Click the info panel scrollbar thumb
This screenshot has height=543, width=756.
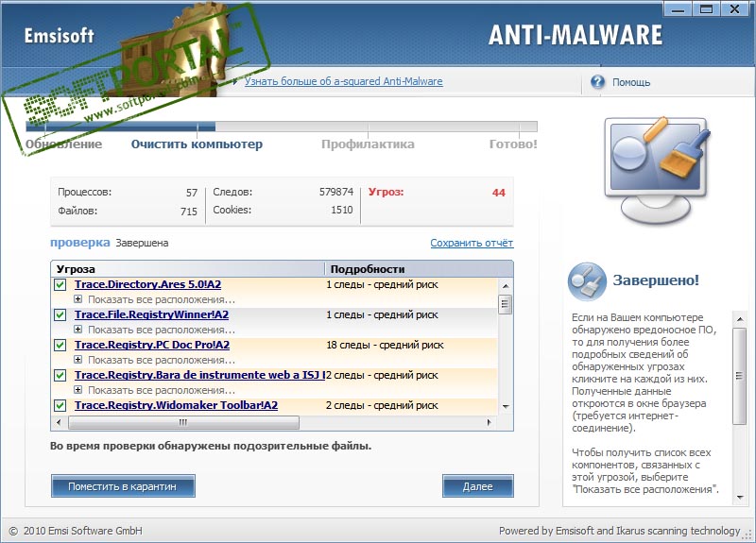pos(740,376)
